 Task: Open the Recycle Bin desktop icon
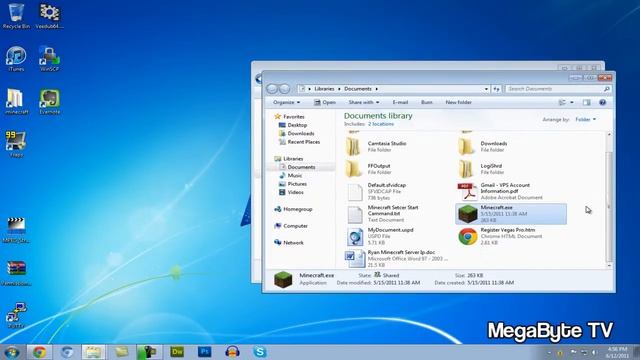[16, 16]
